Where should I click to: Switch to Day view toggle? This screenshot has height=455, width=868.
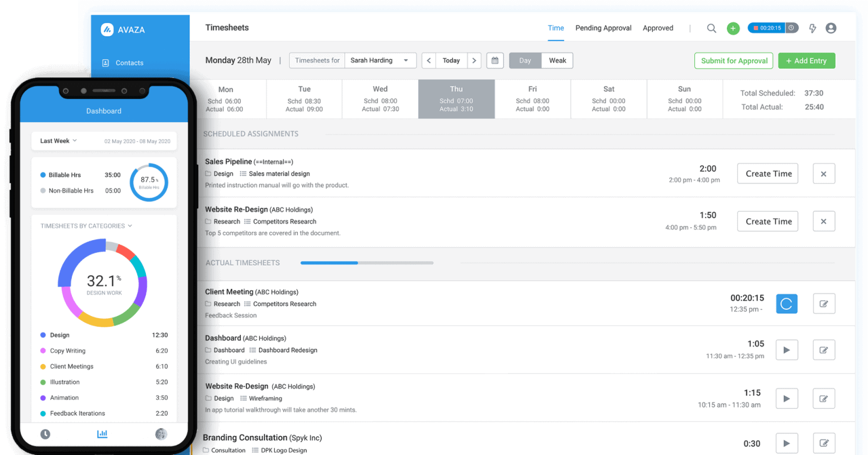(x=525, y=60)
